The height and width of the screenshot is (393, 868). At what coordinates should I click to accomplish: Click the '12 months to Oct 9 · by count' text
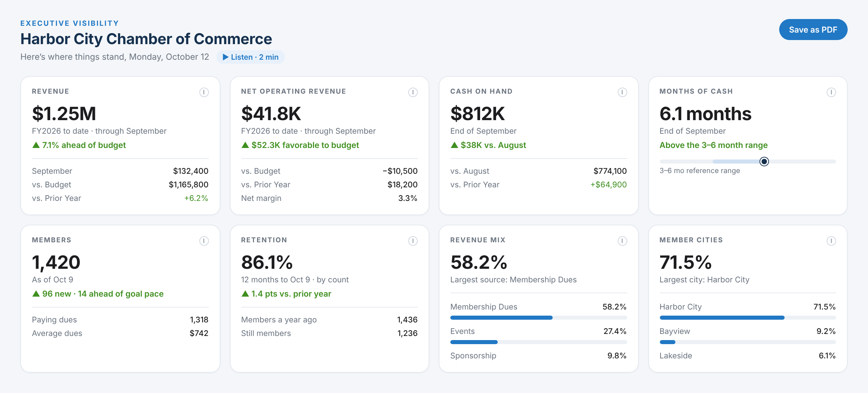point(295,280)
